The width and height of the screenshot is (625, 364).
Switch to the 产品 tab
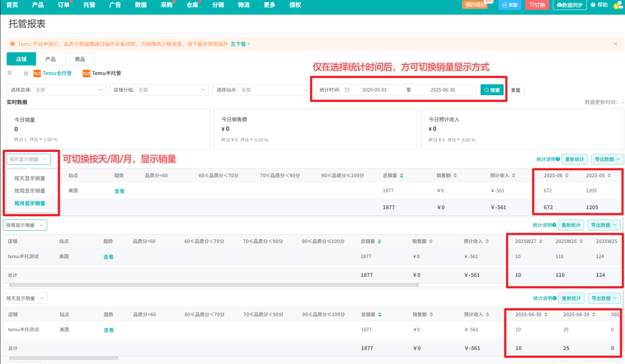coord(50,59)
